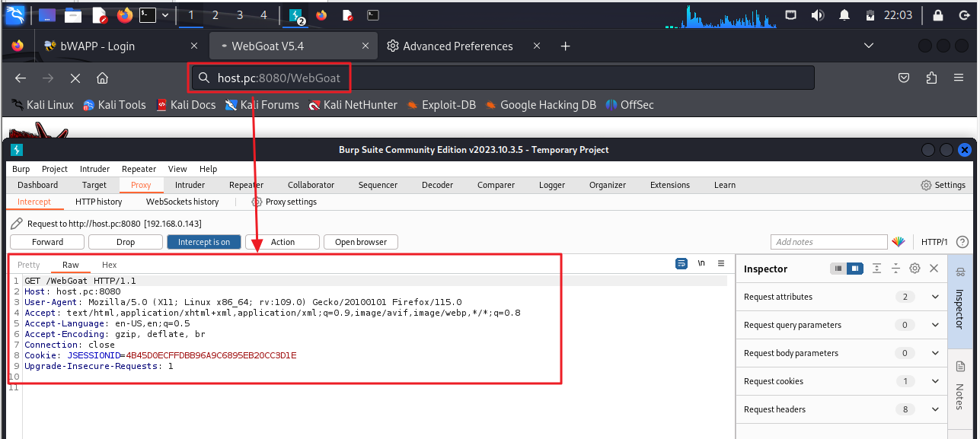
Task: Open the help question mark icon near HTTP/1
Action: coord(962,242)
